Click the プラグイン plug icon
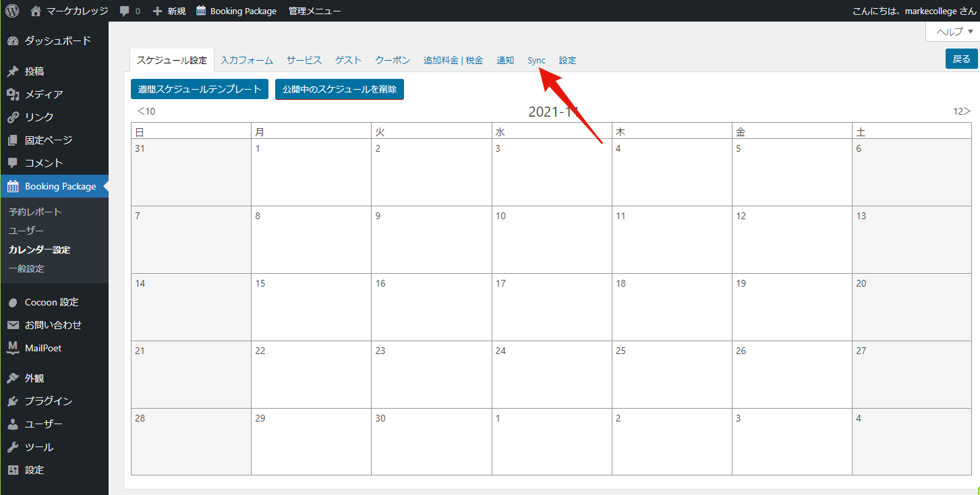Screen dimensions: 980x495 (13, 401)
